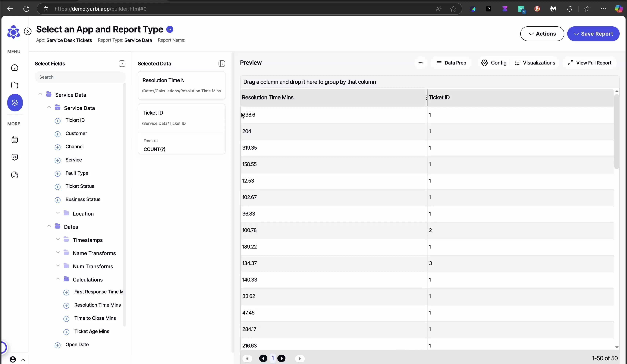The width and height of the screenshot is (627, 364).
Task: Expand the Timestamps folder
Action: [x=58, y=239]
